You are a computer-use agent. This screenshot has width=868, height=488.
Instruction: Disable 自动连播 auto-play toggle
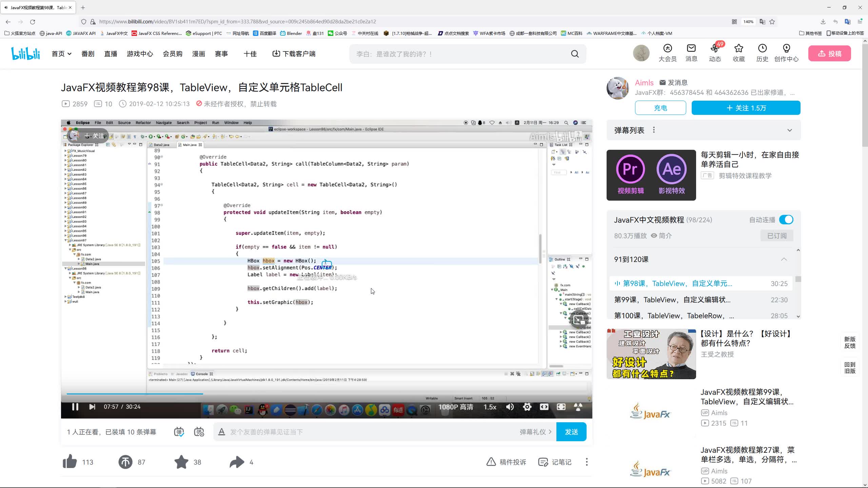click(786, 220)
